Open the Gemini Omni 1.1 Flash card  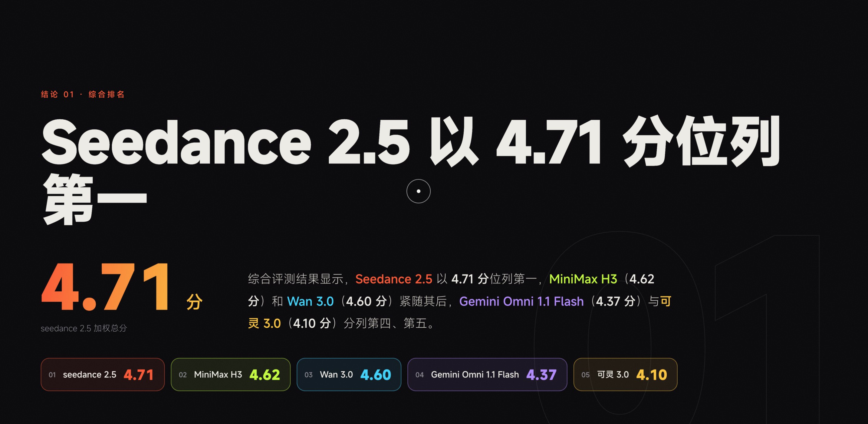pyautogui.click(x=487, y=374)
